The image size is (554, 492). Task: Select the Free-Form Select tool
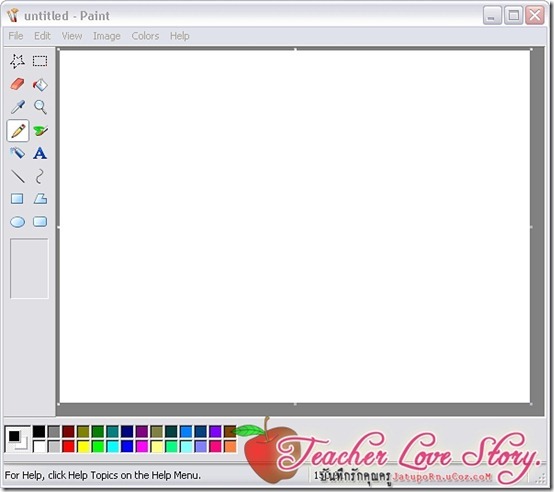[x=17, y=61]
